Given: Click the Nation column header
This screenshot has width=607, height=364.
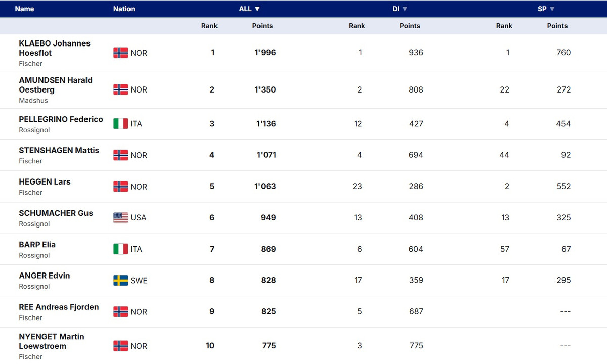Looking at the screenshot, I should click(x=124, y=9).
